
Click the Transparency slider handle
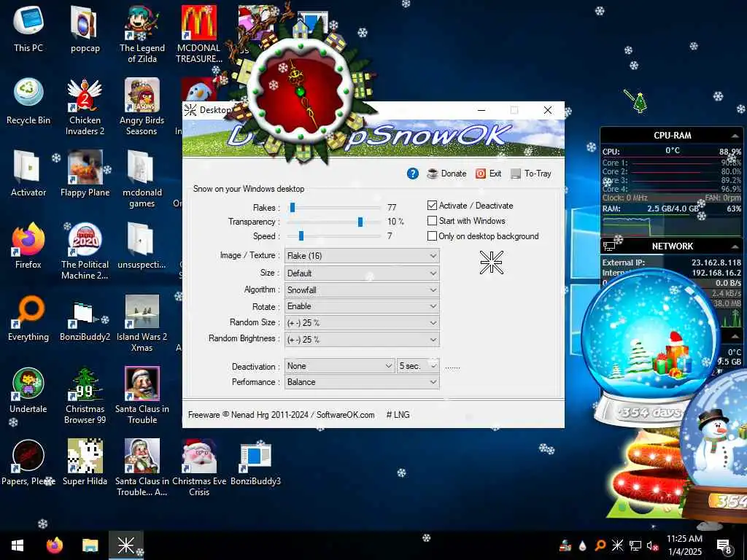[360, 222]
